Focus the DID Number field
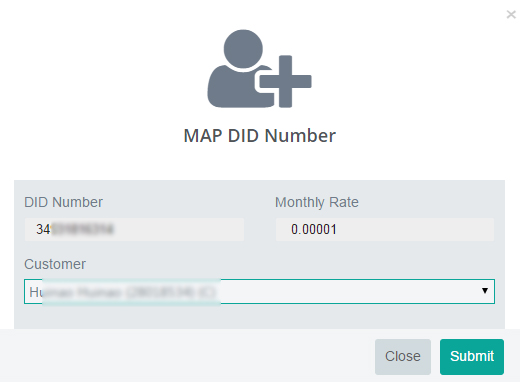 pos(134,229)
